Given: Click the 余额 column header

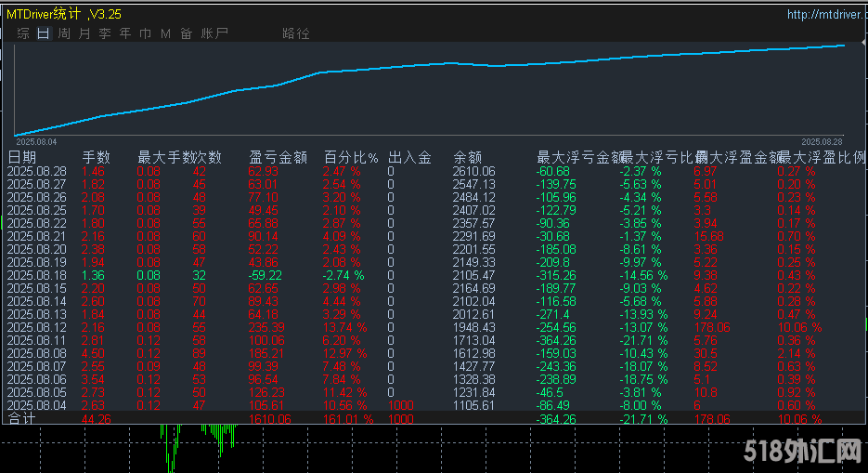Looking at the screenshot, I should [467, 157].
